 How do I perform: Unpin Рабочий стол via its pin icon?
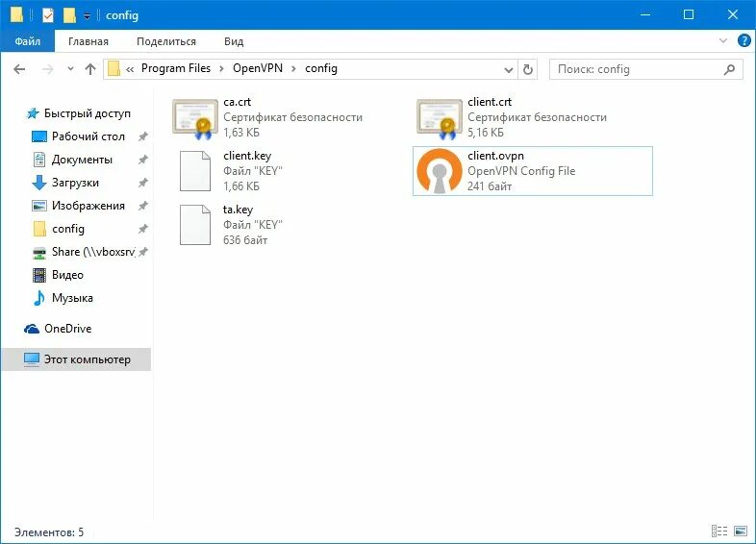tap(142, 136)
